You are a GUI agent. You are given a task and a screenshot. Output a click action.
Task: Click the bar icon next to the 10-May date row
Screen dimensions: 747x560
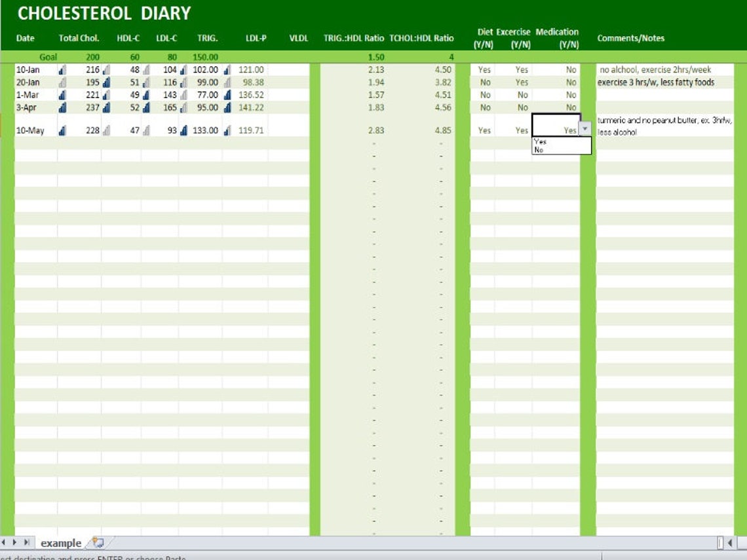(x=62, y=129)
